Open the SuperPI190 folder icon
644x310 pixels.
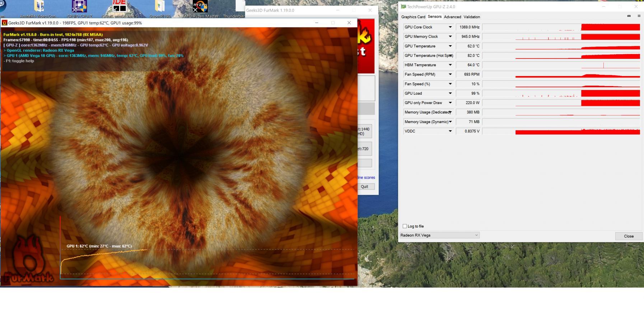click(160, 9)
